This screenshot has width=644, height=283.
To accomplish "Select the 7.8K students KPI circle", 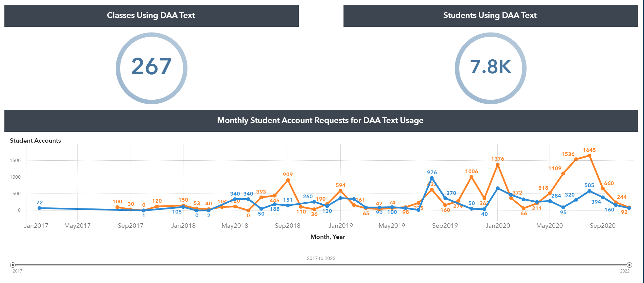I will (x=491, y=68).
